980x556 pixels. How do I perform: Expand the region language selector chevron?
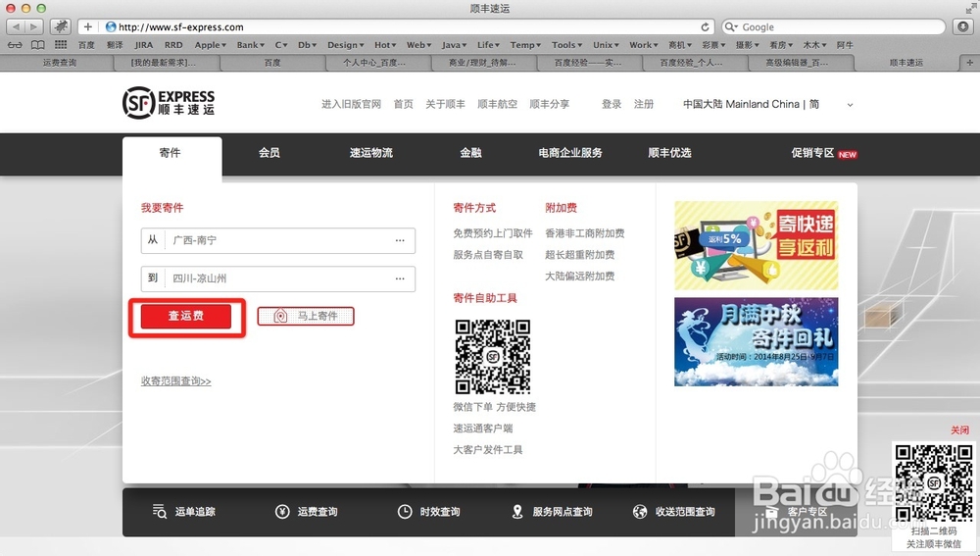(850, 105)
